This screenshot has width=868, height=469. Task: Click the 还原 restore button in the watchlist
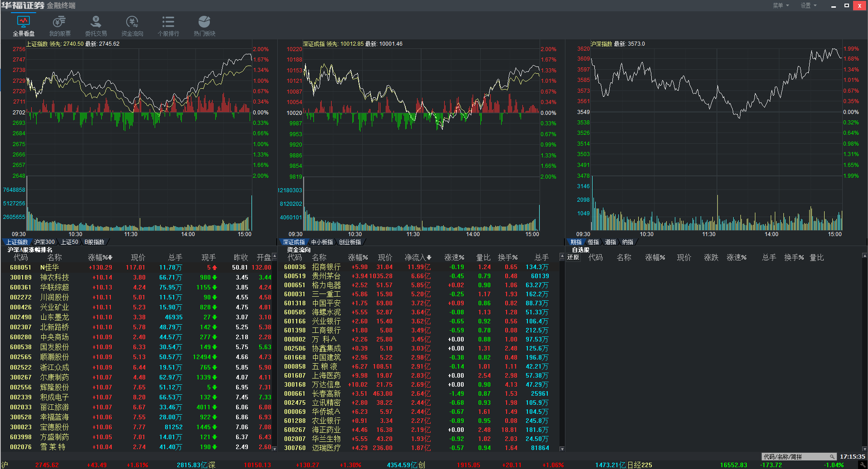tap(573, 257)
